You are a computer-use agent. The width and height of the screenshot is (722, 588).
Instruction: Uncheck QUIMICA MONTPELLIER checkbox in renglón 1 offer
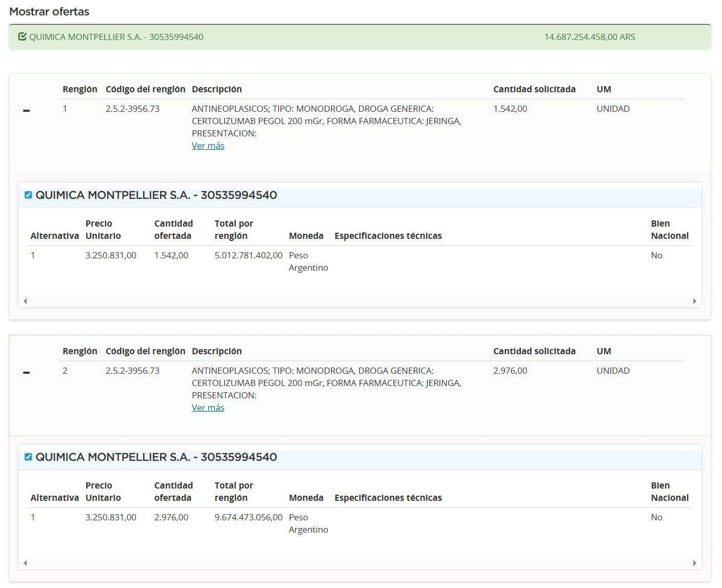point(28,195)
